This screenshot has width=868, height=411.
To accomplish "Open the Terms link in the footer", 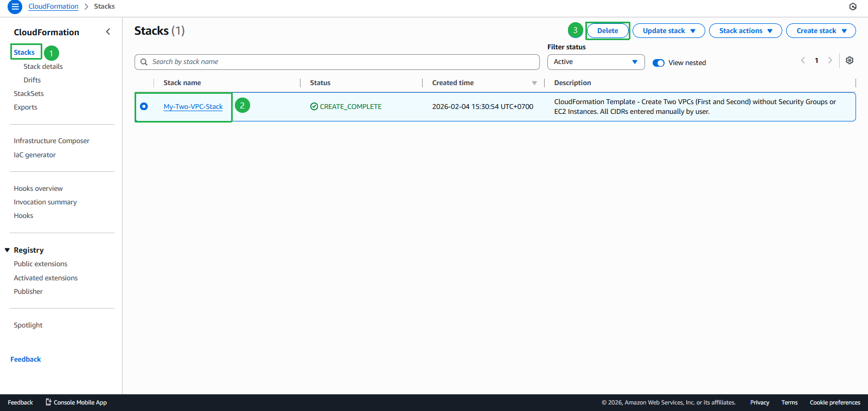I will point(789,402).
